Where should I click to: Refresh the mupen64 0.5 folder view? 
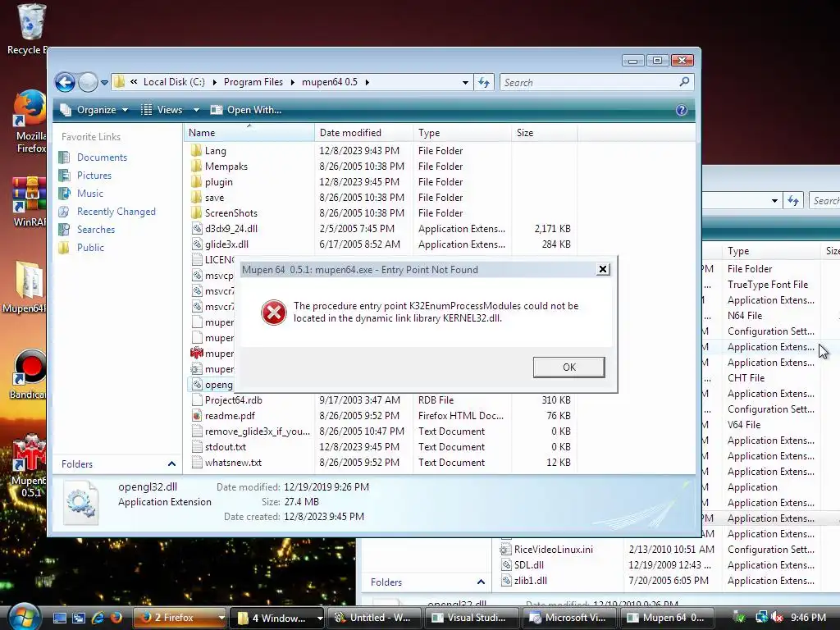484,83
